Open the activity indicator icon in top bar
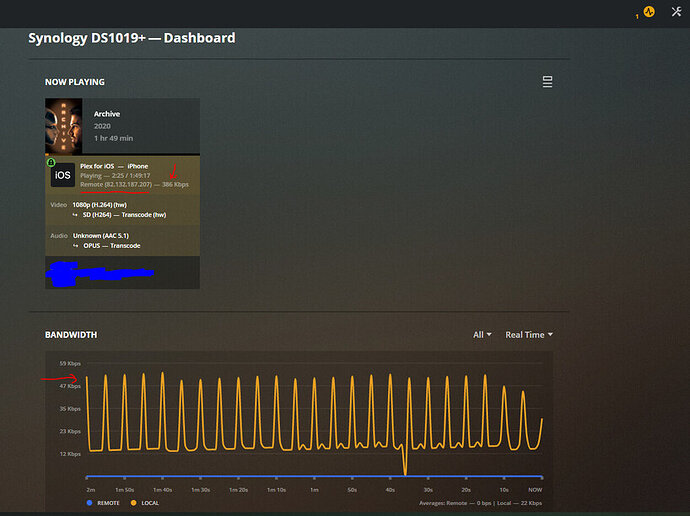This screenshot has width=690, height=516. pos(649,12)
